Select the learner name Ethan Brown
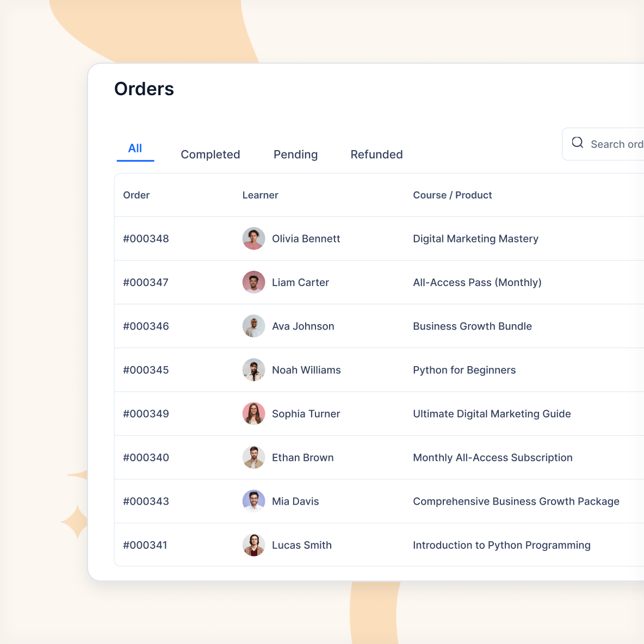 click(x=303, y=457)
